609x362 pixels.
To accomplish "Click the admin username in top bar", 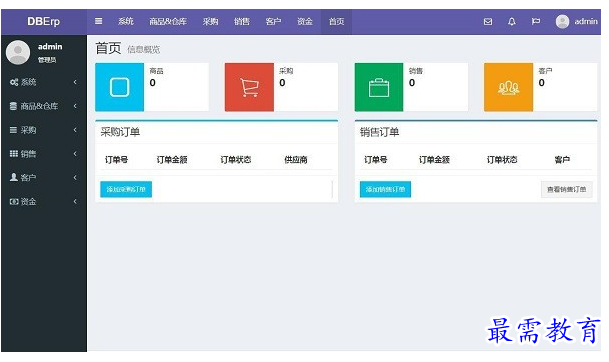I will [x=586, y=21].
